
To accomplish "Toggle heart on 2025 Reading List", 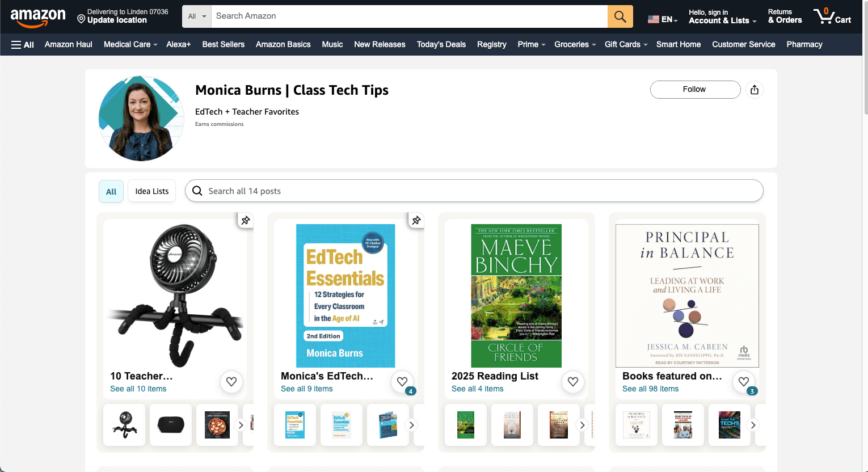I will pyautogui.click(x=573, y=382).
